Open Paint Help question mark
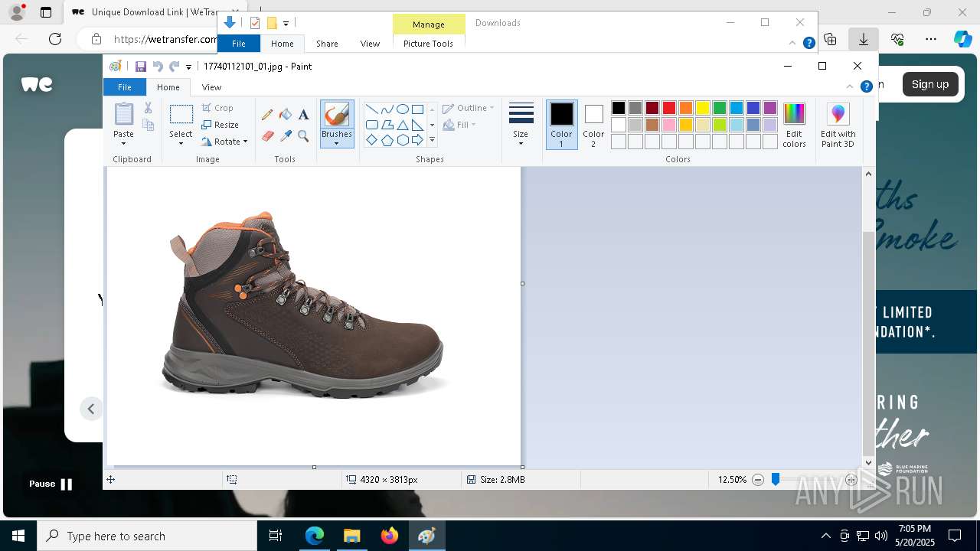This screenshot has width=980, height=551. point(867,86)
